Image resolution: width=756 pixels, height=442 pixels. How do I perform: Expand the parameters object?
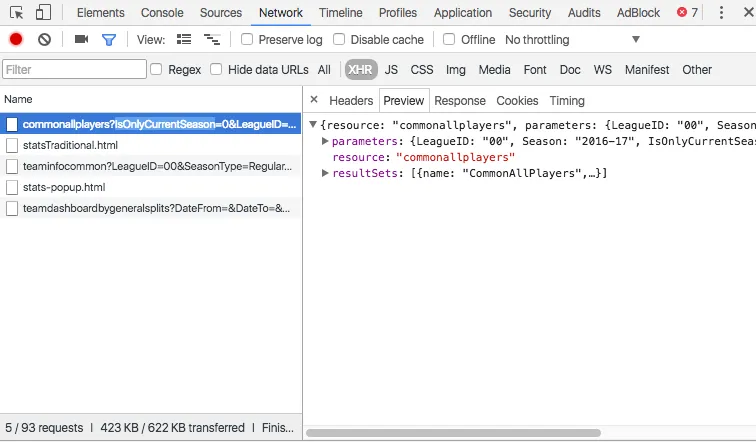(325, 141)
